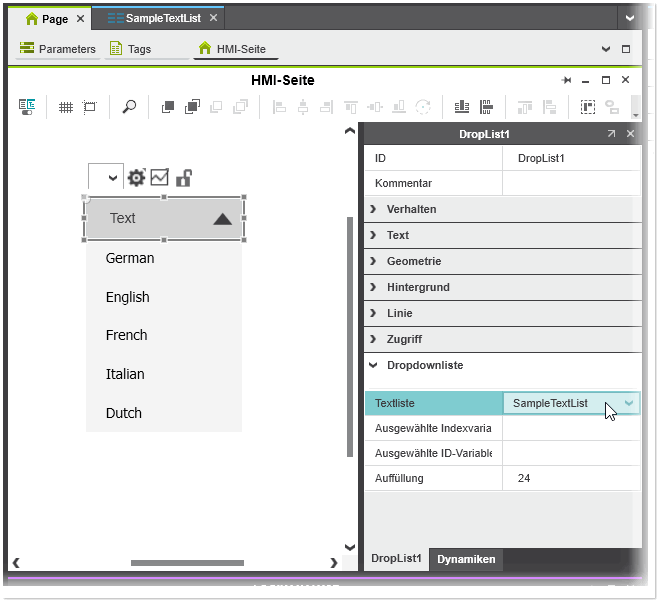This screenshot has height=602, width=659.
Task: Expand the Geometrie section
Action: 413,261
